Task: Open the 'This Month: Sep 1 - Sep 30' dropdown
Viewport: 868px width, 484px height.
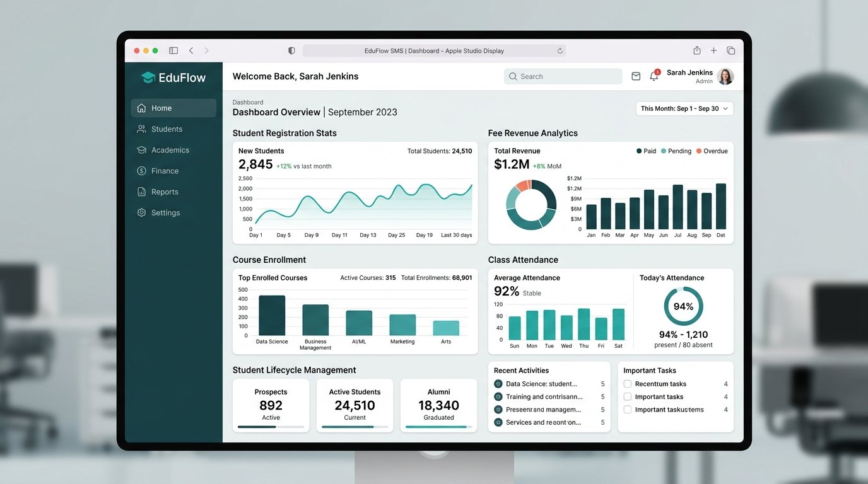Action: click(x=684, y=108)
